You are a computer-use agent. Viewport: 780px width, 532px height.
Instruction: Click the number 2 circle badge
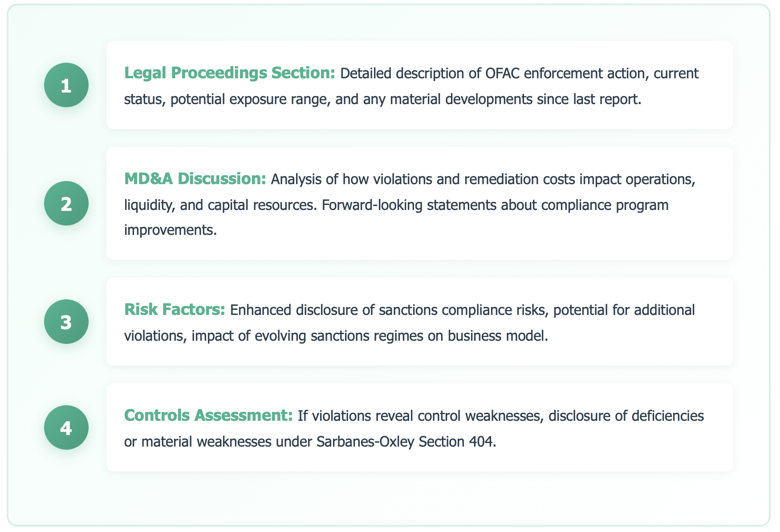point(66,203)
